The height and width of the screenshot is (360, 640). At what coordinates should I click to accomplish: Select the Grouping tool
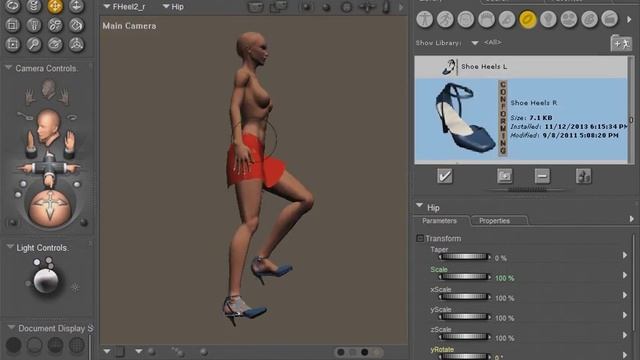[x=12, y=44]
